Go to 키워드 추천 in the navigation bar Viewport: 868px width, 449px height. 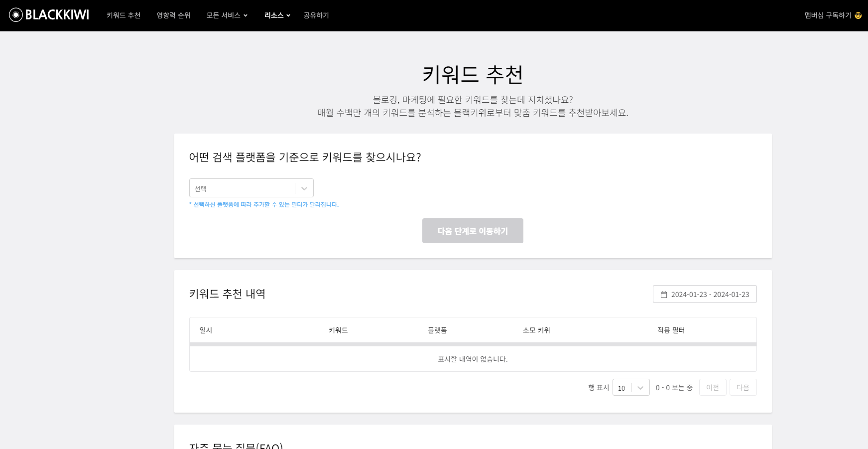click(x=123, y=15)
